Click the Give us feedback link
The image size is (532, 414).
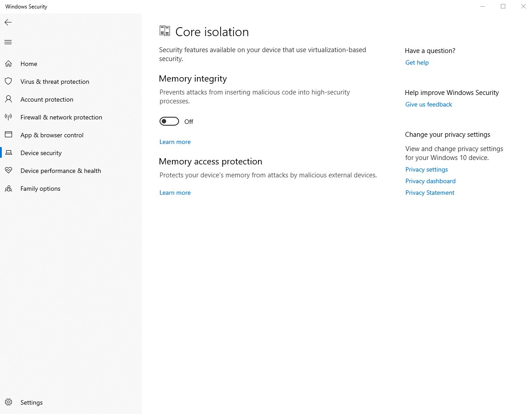click(429, 104)
